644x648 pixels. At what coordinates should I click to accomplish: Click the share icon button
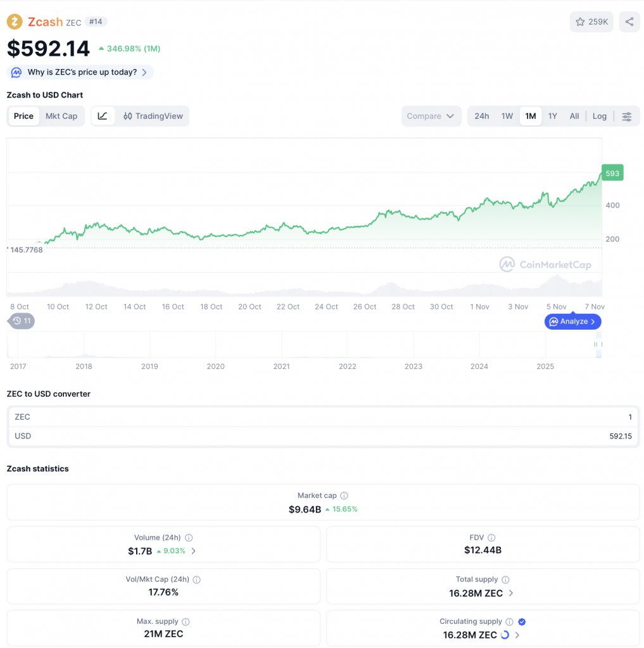pyautogui.click(x=629, y=22)
